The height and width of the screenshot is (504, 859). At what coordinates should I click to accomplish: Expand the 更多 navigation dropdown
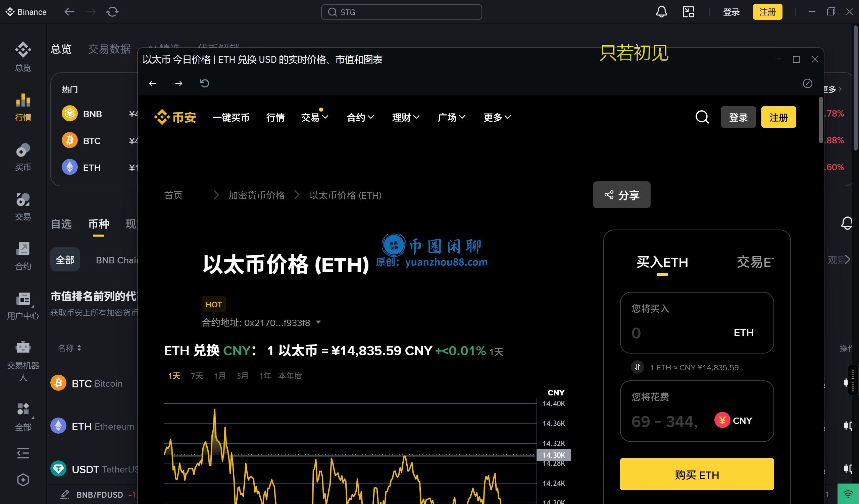pyautogui.click(x=497, y=118)
